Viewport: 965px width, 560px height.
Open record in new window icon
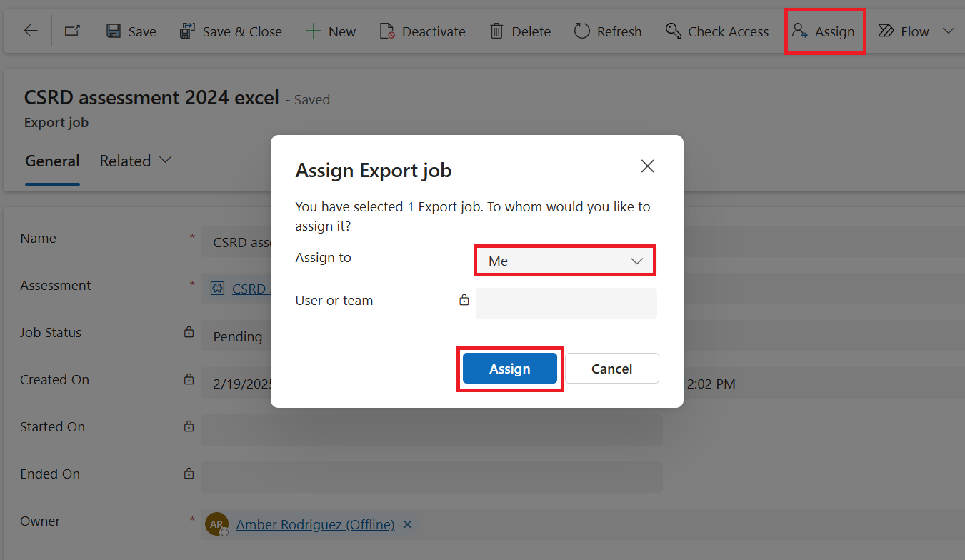pos(72,31)
